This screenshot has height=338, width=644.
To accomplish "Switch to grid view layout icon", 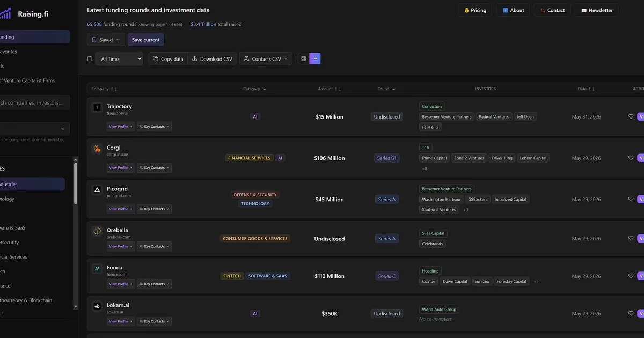I will [x=303, y=58].
